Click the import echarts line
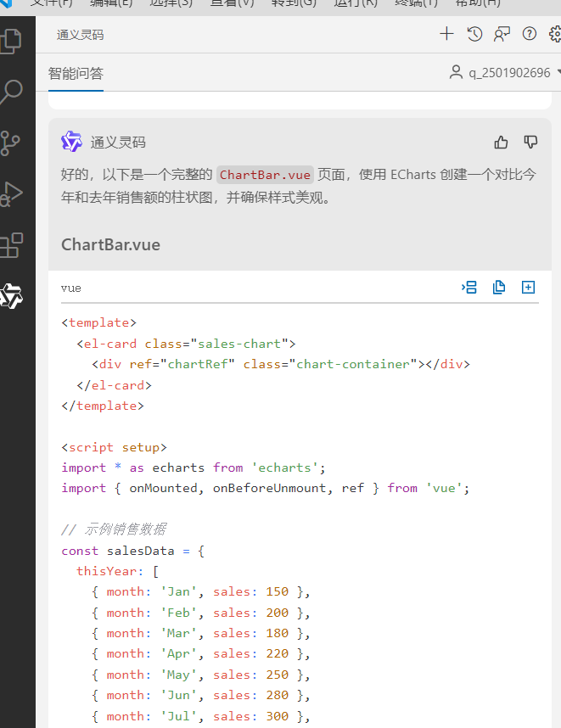The height and width of the screenshot is (728, 561). (194, 468)
